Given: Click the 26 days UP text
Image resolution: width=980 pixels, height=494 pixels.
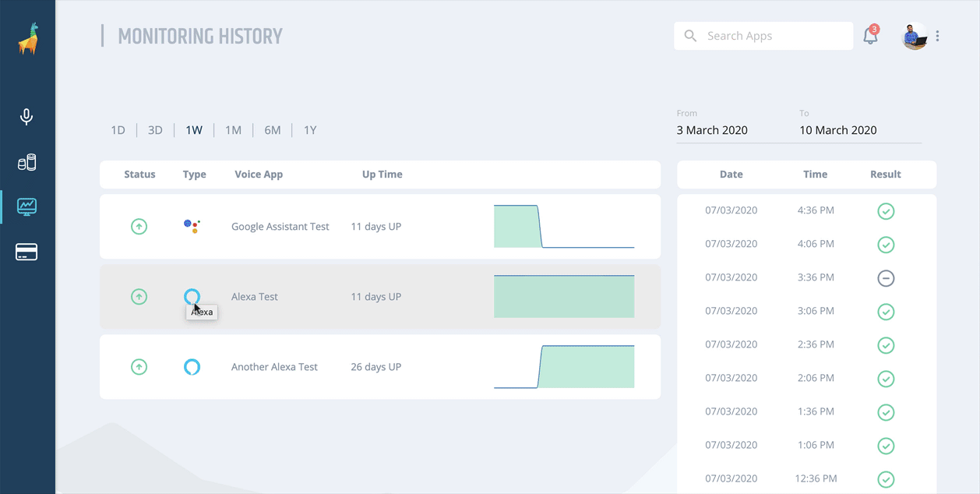Looking at the screenshot, I should point(376,367).
